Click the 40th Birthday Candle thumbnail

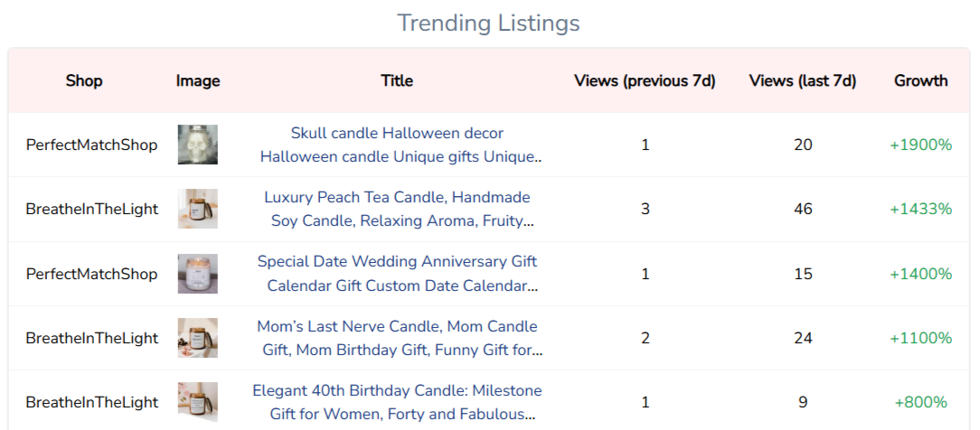tap(198, 402)
